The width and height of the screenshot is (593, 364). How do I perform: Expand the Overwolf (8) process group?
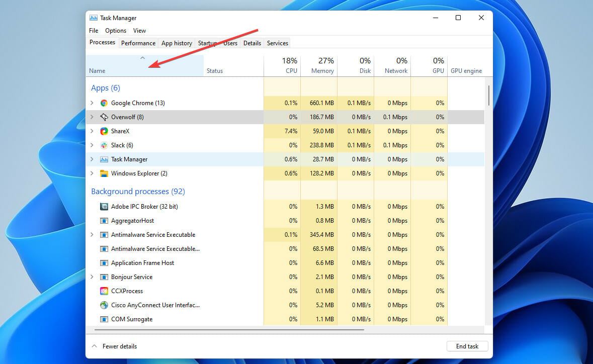92,117
